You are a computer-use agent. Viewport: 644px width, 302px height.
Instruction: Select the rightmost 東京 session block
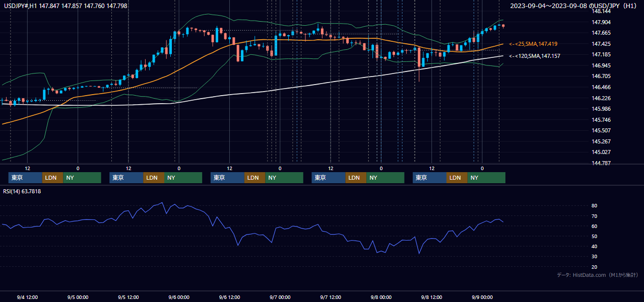coord(429,178)
